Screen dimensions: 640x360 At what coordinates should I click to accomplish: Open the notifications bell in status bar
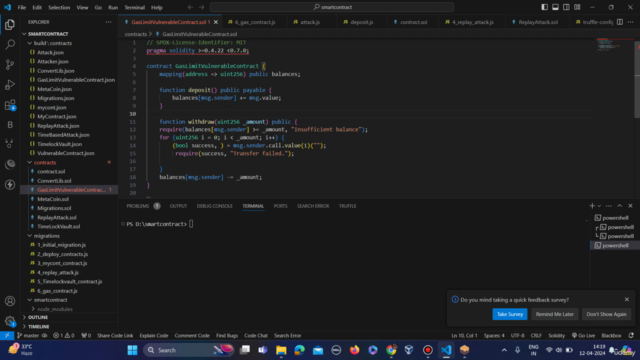coord(631,336)
